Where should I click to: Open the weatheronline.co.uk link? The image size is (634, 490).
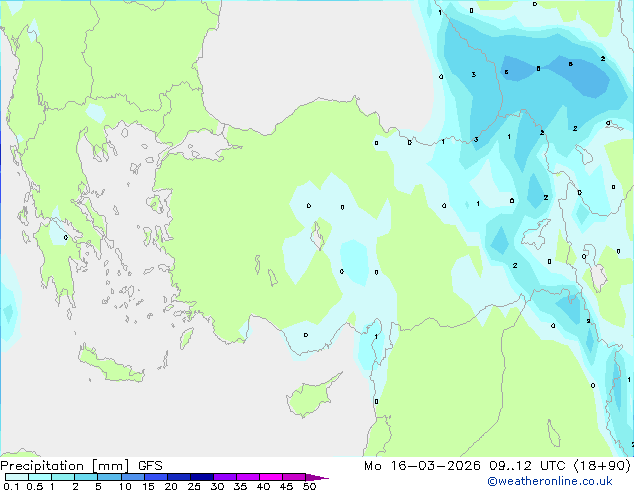click(550, 481)
